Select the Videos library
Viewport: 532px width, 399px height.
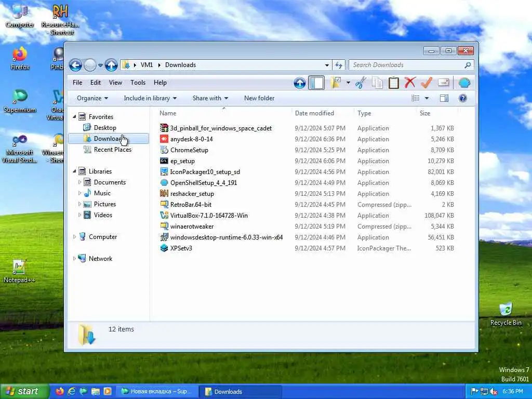click(103, 215)
